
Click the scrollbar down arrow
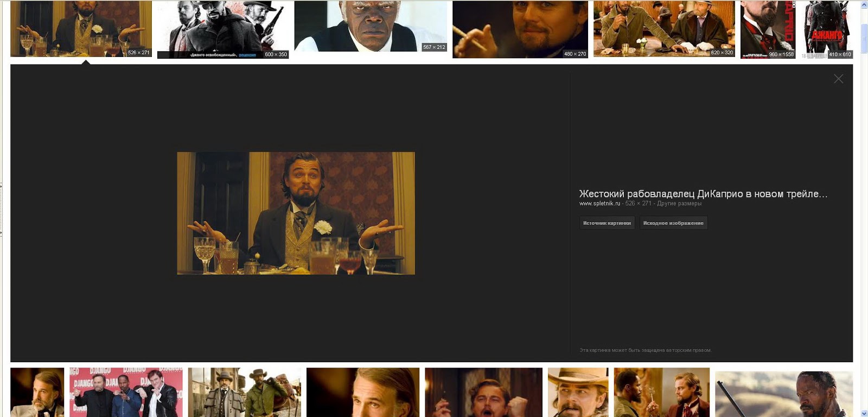pos(864,413)
